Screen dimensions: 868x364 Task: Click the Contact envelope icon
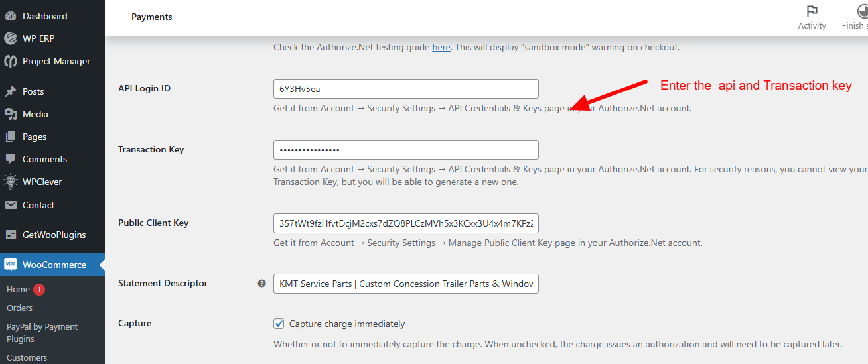click(11, 205)
